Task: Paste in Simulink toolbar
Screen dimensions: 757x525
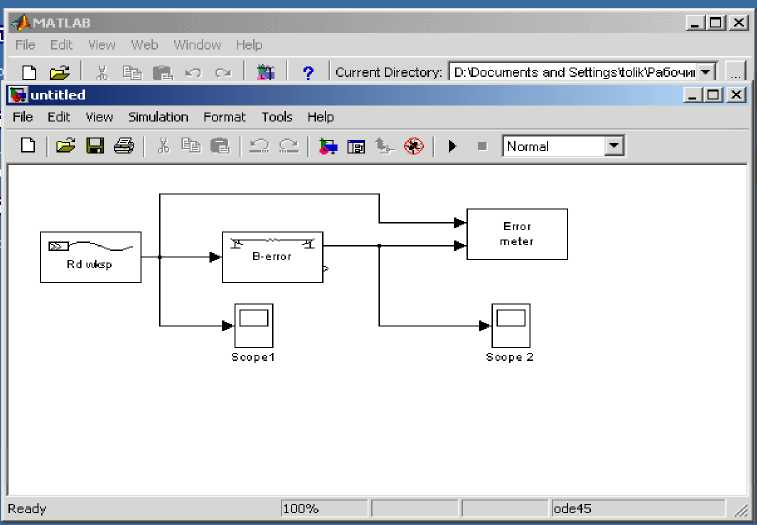Action: coord(220,145)
